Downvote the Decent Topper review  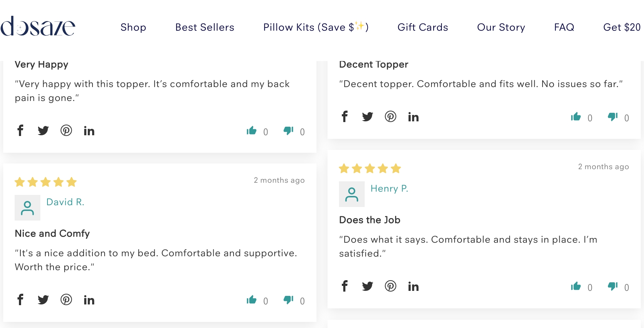coord(613,116)
